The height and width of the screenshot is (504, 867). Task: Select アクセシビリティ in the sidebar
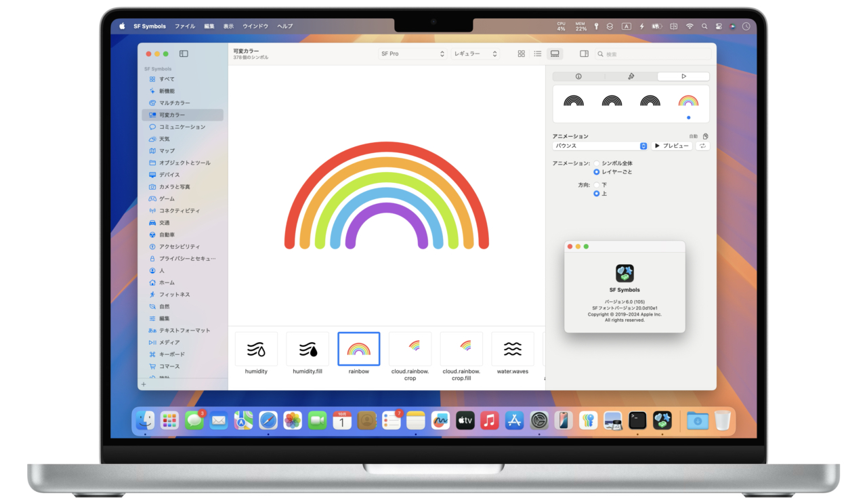click(x=182, y=247)
